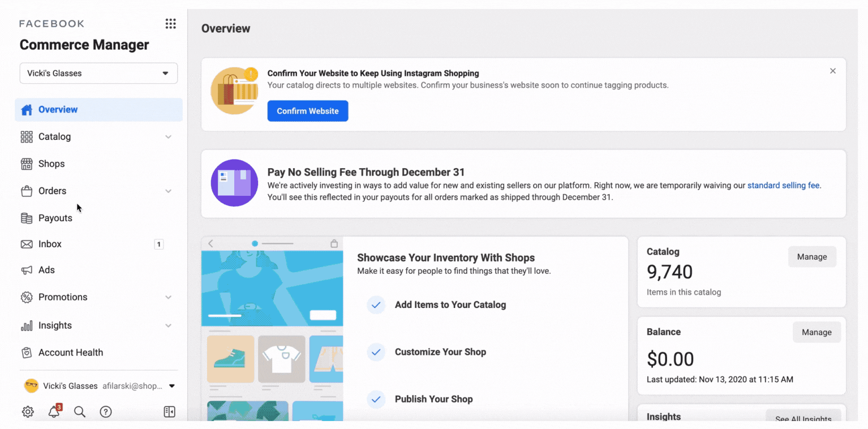Click checkmark next to Publish Your Shop

376,399
